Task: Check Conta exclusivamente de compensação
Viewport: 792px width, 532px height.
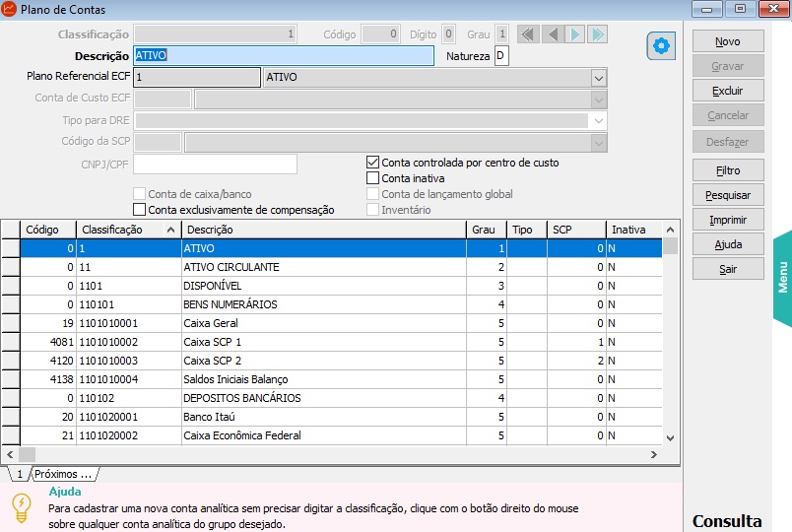Action: tap(140, 209)
